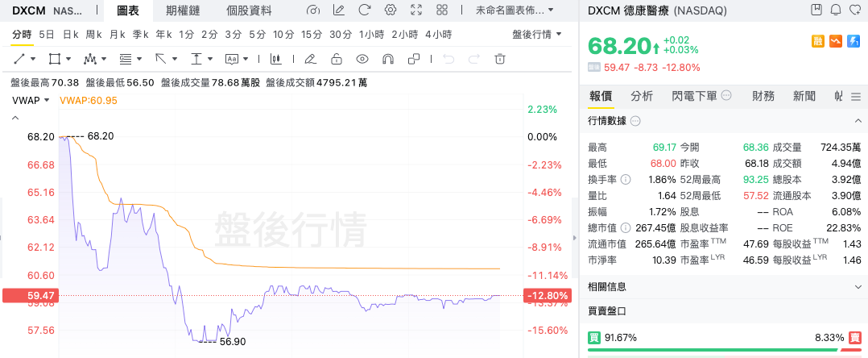This screenshot has height=358, width=868.
Task: Toggle drawing visibility with the eye icon
Action: click(x=362, y=59)
